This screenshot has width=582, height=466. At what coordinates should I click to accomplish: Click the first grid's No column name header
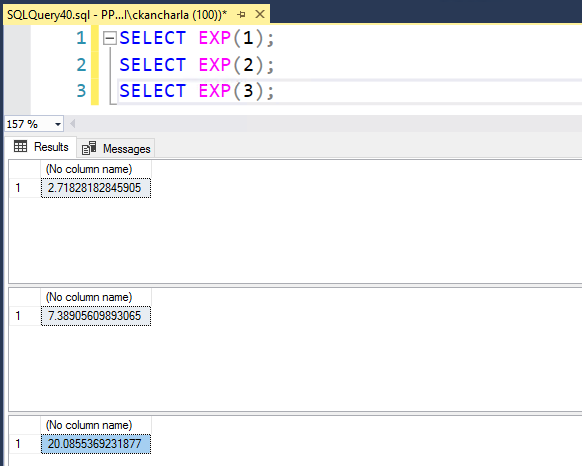pyautogui.click(x=96, y=169)
